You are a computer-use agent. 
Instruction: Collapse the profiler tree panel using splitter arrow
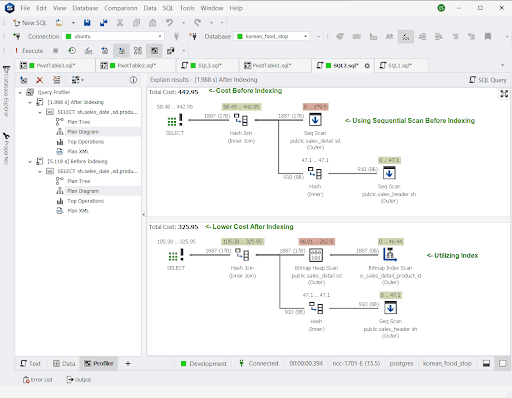tap(144, 214)
